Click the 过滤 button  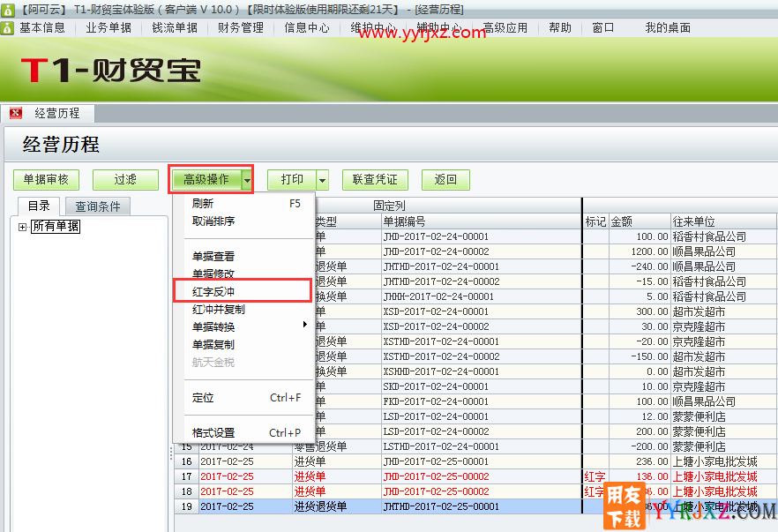pyautogui.click(x=125, y=180)
